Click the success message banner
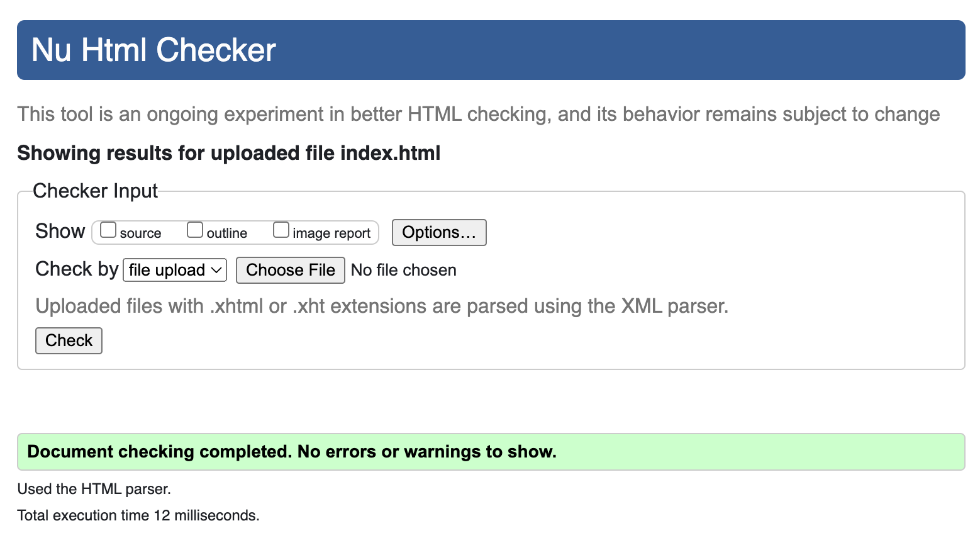980x533 pixels. click(x=292, y=451)
